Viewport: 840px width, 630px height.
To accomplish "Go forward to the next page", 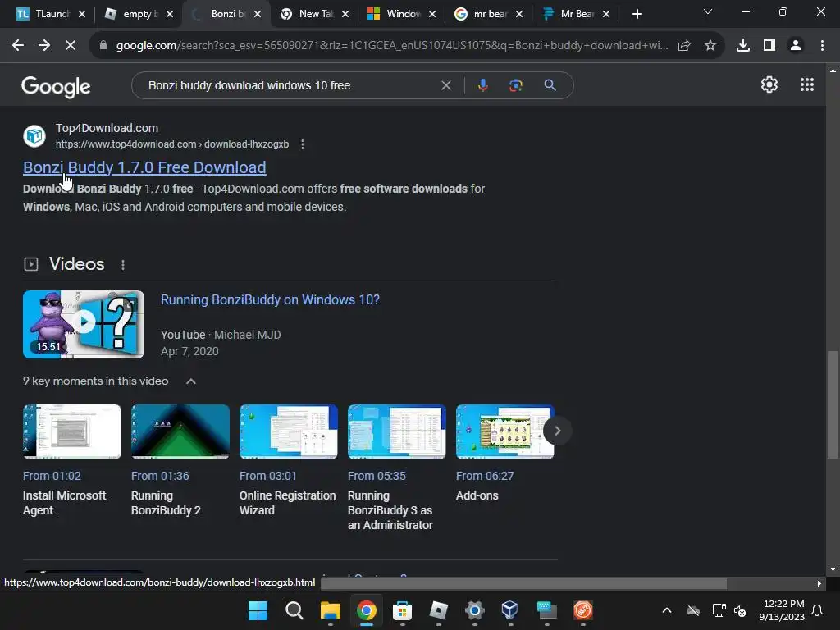I will pos(44,46).
